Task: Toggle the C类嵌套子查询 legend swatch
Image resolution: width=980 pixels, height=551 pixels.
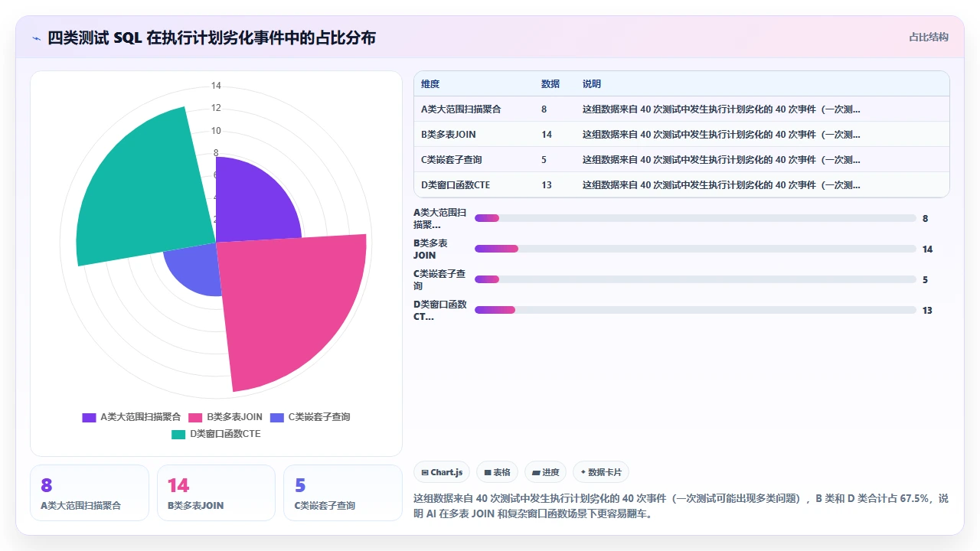Action: [276, 417]
